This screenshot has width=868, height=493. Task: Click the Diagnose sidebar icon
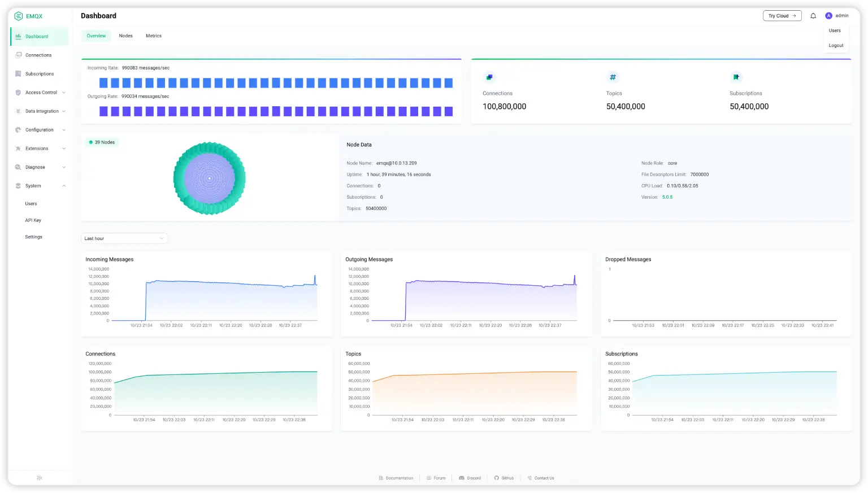[18, 167]
